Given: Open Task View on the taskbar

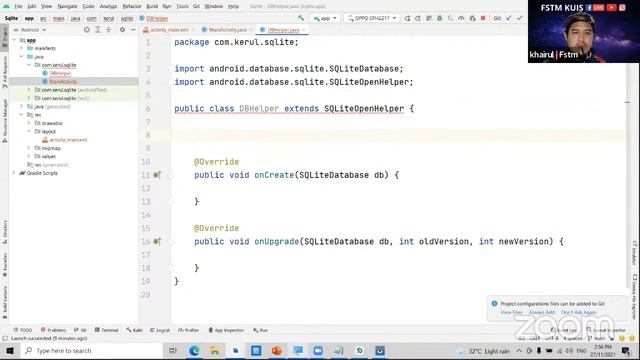Looking at the screenshot, I should [173, 351].
